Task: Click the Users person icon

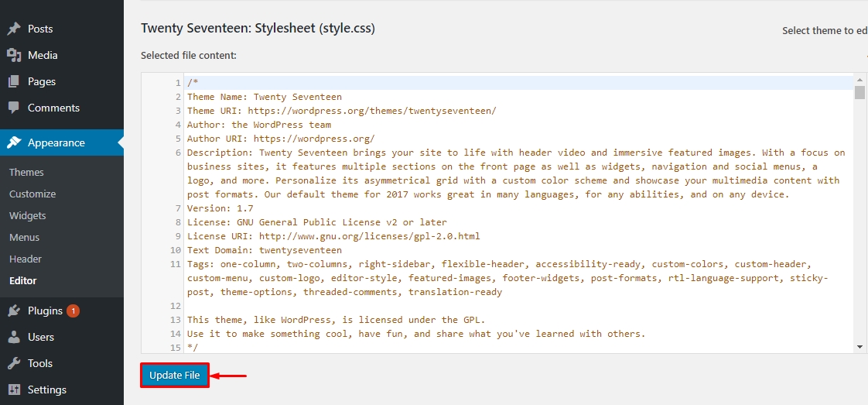Action: coord(14,337)
